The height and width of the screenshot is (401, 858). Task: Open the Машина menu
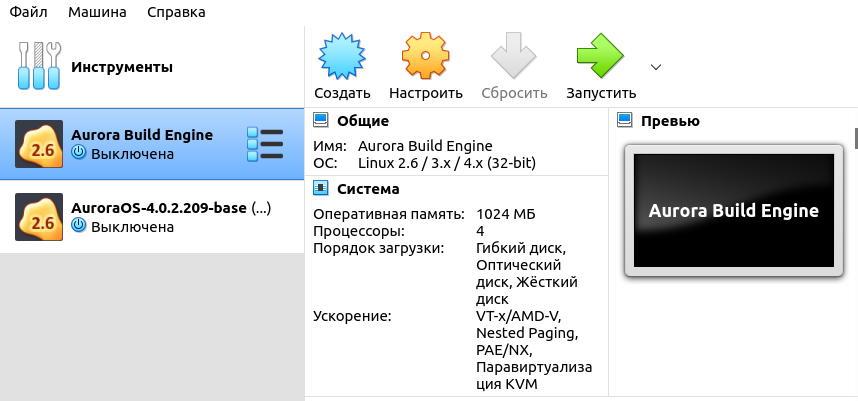[97, 13]
